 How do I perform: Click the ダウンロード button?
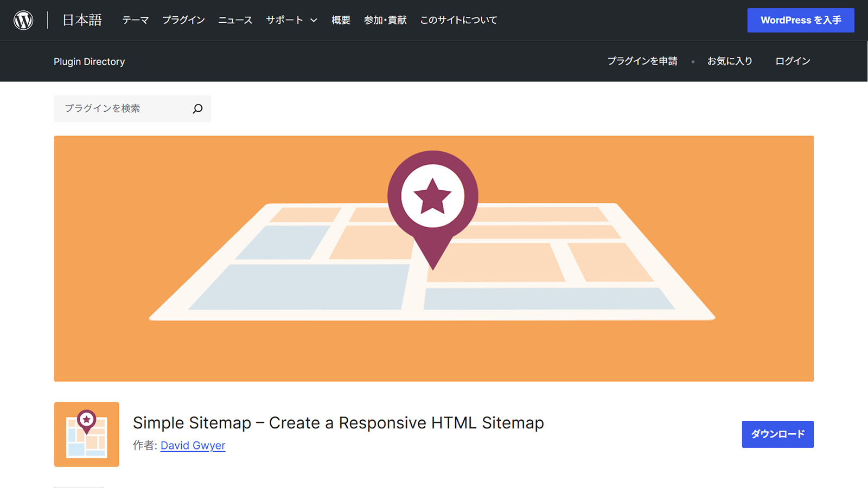point(778,434)
